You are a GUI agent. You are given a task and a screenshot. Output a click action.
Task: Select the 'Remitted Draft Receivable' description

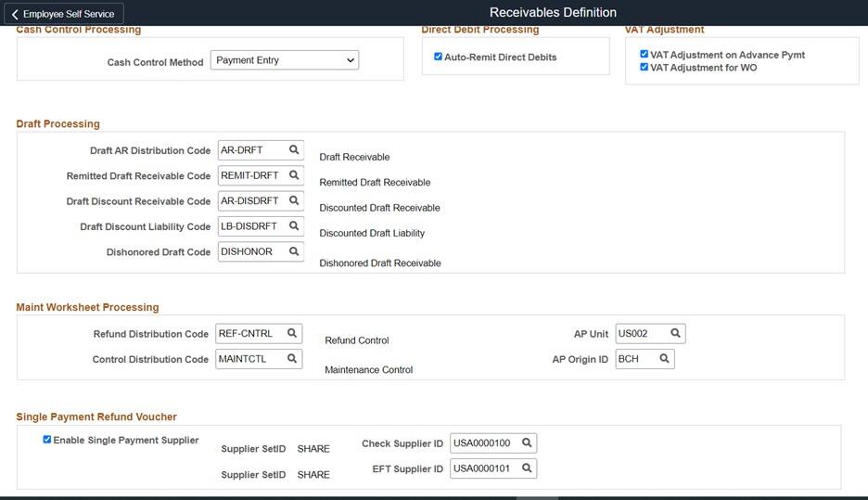pyautogui.click(x=375, y=182)
